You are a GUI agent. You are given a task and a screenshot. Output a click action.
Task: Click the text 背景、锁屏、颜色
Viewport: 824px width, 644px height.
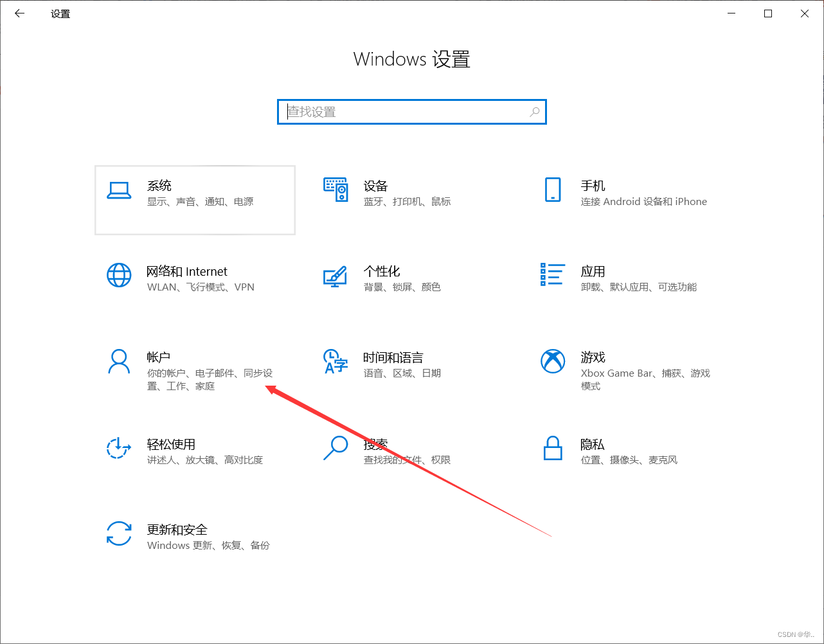click(x=402, y=287)
